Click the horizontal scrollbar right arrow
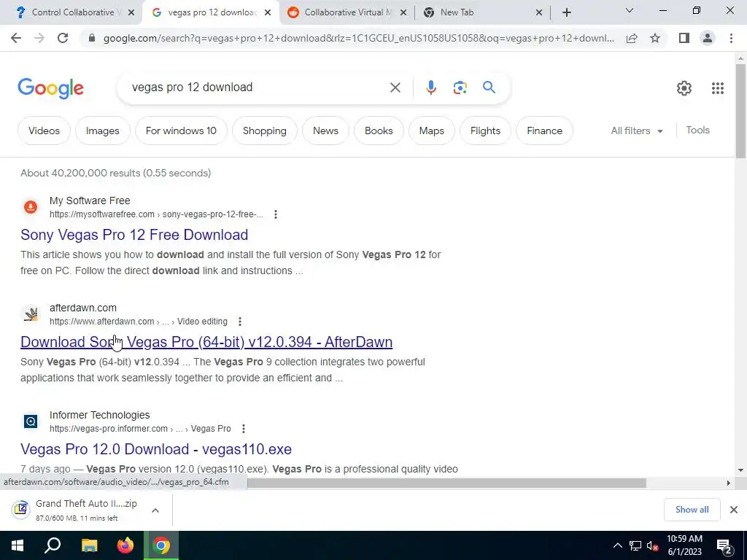 (x=728, y=483)
